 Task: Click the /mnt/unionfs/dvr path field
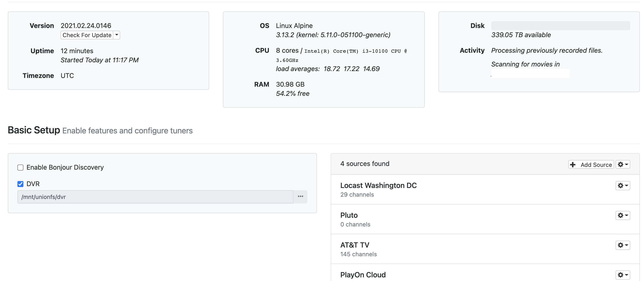155,197
